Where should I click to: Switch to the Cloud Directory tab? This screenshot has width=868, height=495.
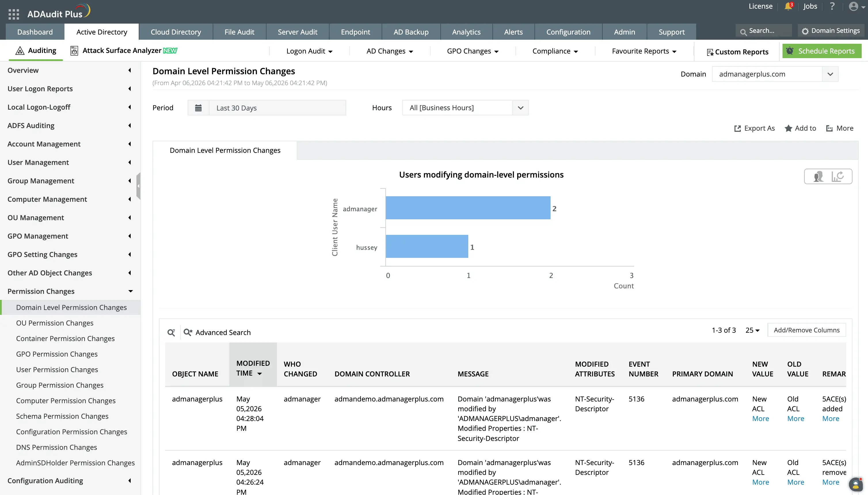pyautogui.click(x=176, y=32)
